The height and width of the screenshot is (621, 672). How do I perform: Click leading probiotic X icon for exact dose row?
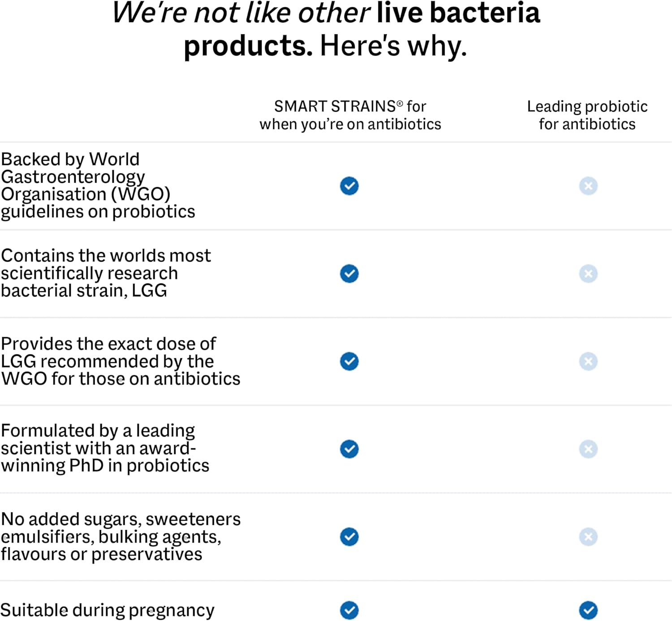(588, 361)
